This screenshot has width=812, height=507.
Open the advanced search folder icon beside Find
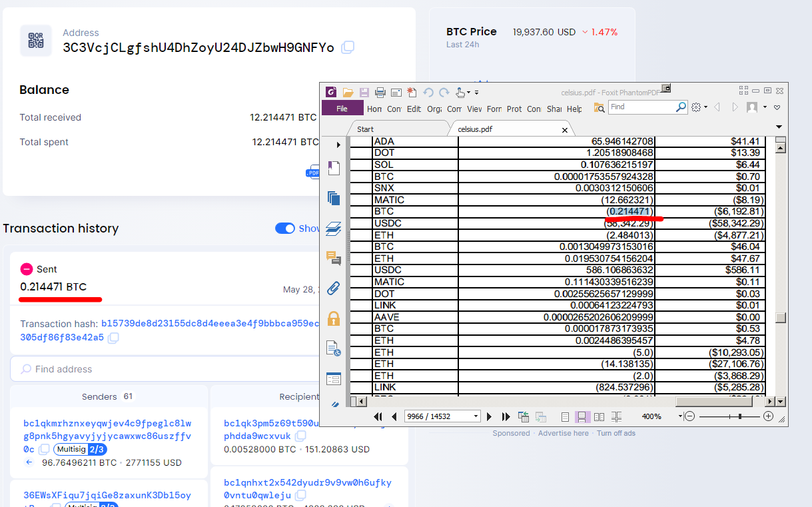pos(599,107)
